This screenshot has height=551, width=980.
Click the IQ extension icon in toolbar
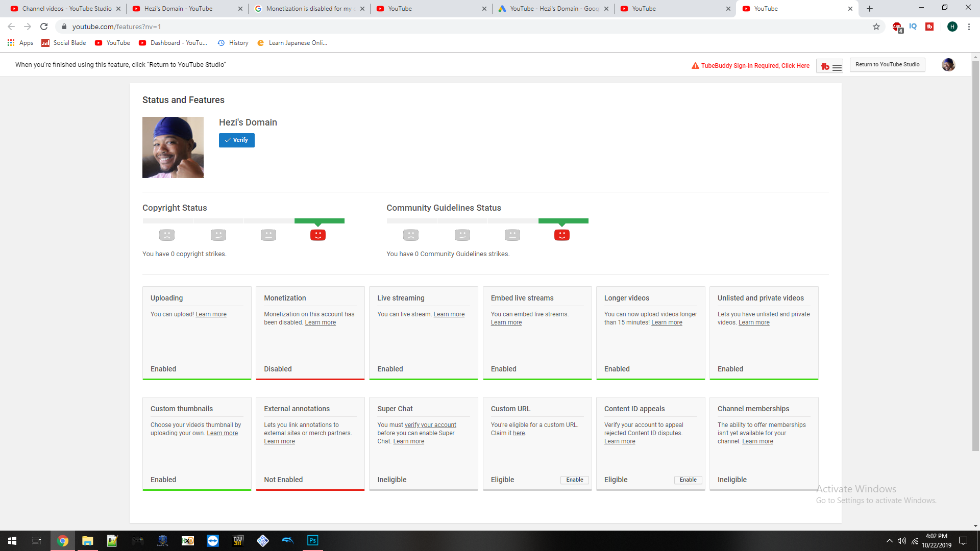point(913,26)
